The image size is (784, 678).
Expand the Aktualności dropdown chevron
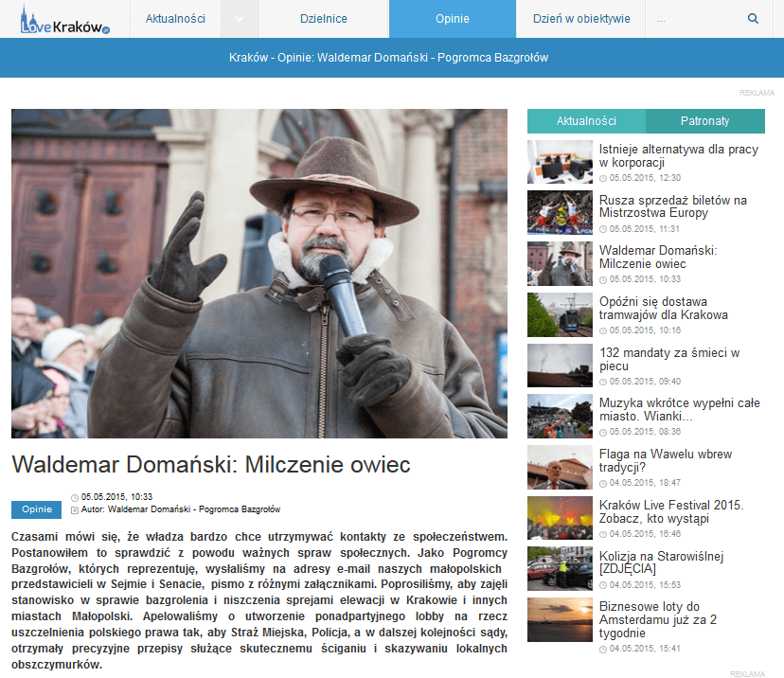239,19
